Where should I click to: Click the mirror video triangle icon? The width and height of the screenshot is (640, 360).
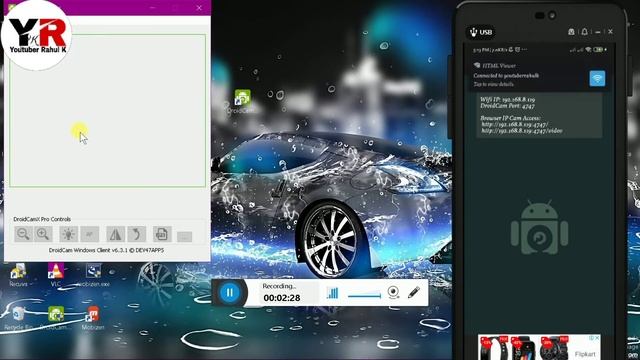point(116,234)
